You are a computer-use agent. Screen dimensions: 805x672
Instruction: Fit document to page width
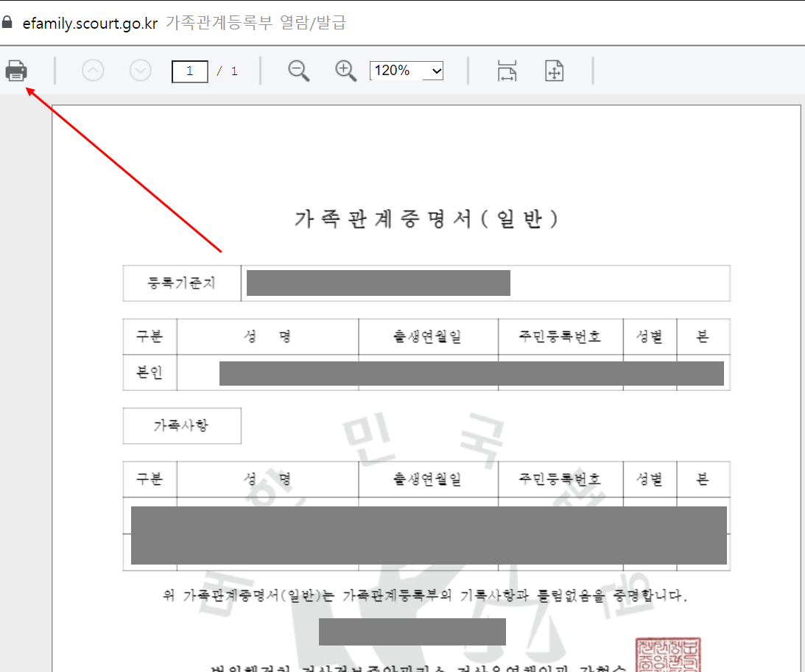point(507,71)
